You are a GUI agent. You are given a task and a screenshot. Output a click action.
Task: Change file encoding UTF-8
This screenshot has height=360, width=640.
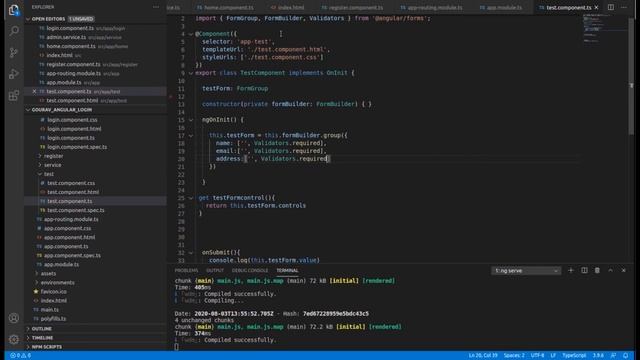(537, 356)
